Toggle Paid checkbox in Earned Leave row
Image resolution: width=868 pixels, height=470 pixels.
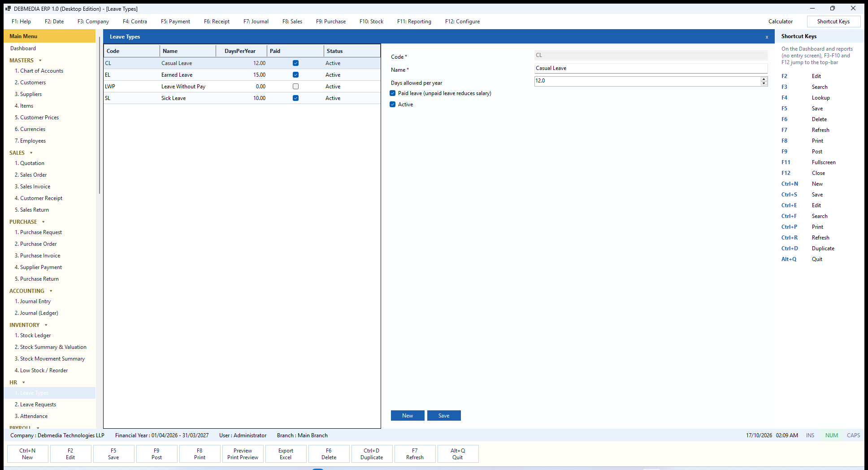(x=295, y=75)
